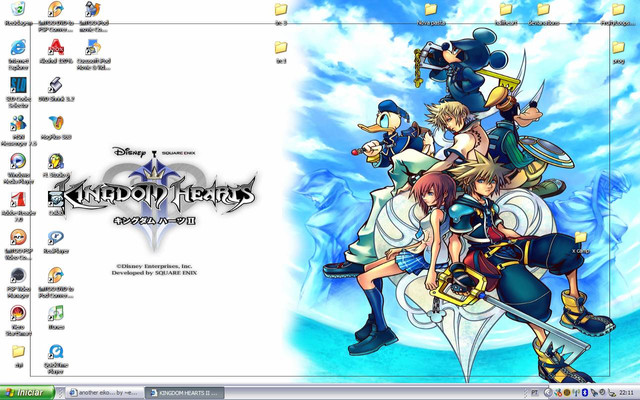Click the 22:11 taskbar clock

click(x=627, y=393)
